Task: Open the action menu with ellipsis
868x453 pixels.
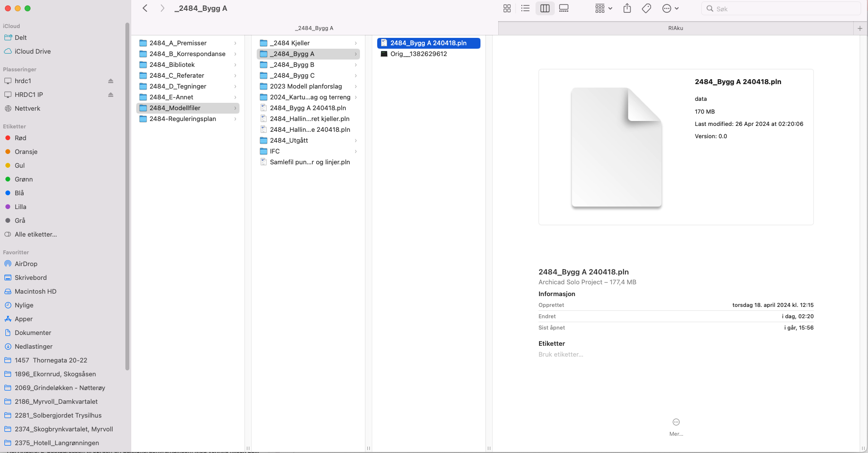Action: tap(670, 8)
